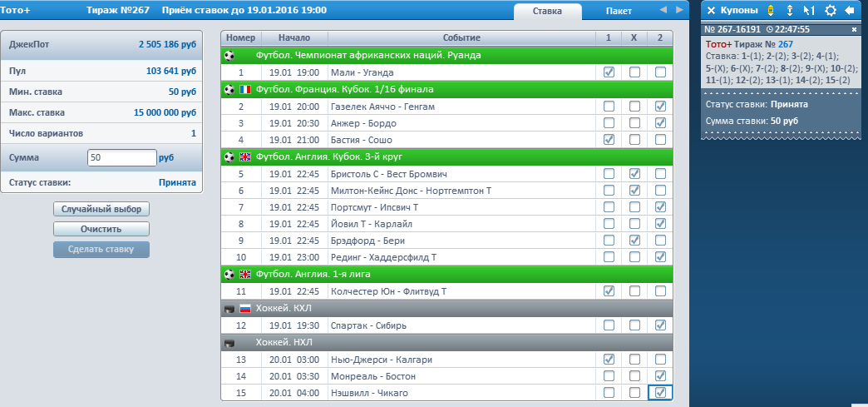Switch to the Ставка tab

[x=547, y=11]
